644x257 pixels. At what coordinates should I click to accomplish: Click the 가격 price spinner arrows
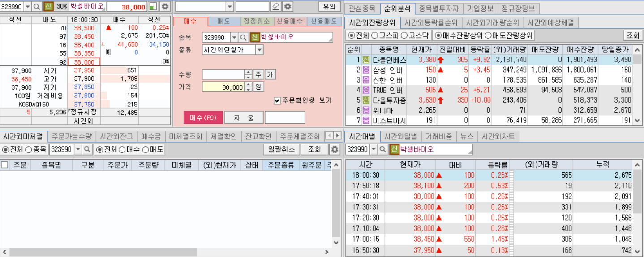pyautogui.click(x=248, y=87)
